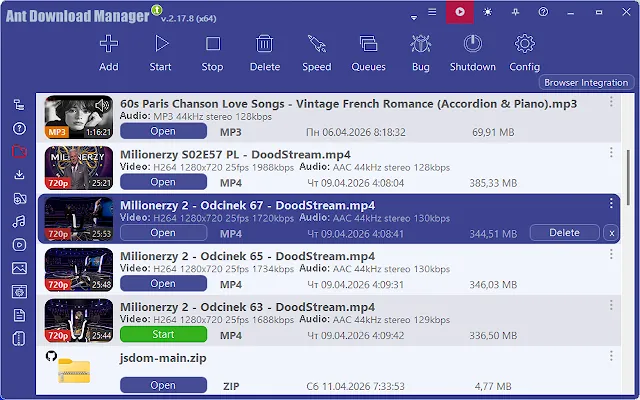Click the Browser Integration button
The height and width of the screenshot is (400, 640).
(x=586, y=82)
